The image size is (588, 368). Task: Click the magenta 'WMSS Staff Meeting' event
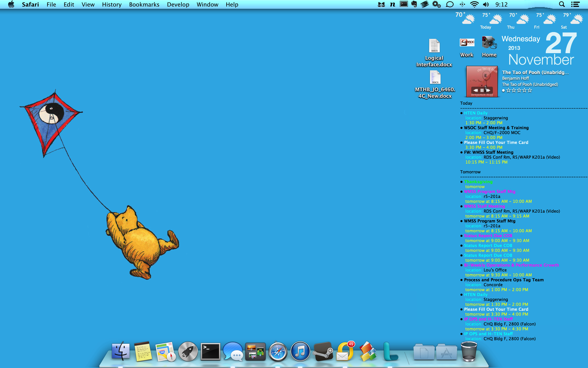tap(484, 206)
